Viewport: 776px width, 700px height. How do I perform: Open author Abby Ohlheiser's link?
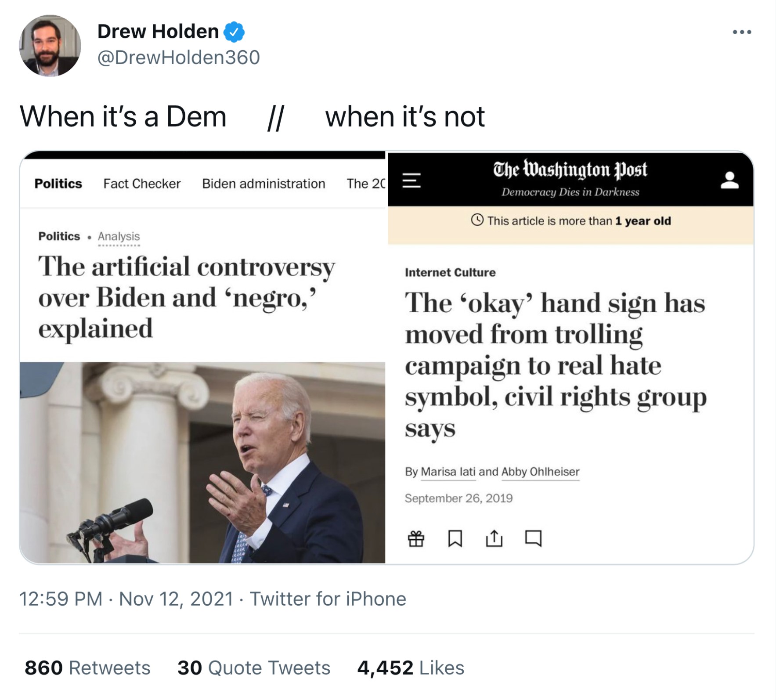coord(540,472)
